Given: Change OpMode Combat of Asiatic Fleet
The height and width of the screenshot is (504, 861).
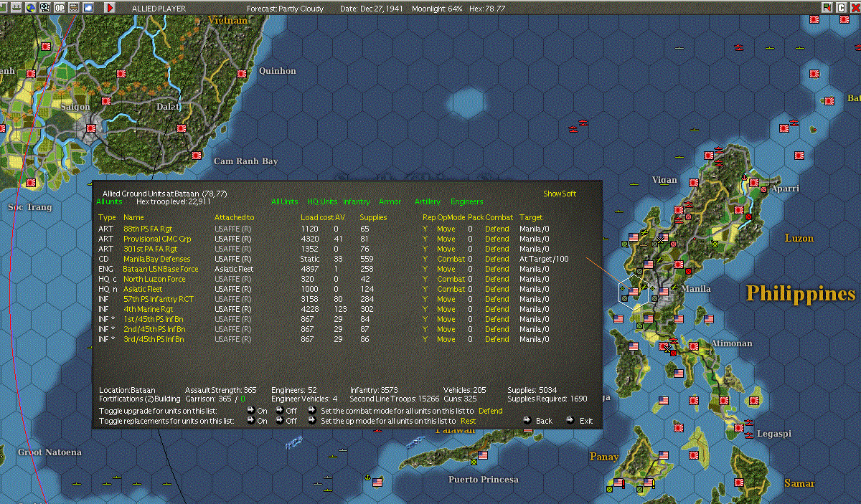Looking at the screenshot, I should 451,289.
